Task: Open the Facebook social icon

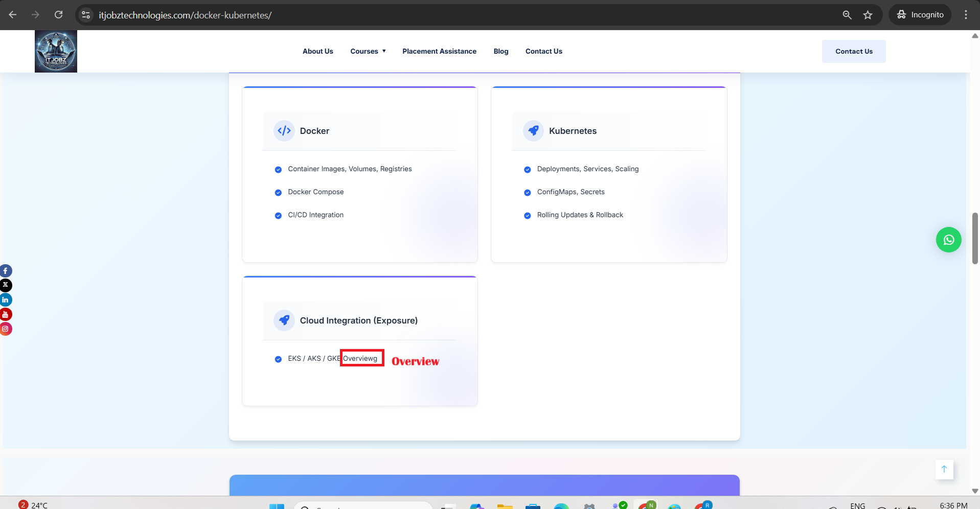Action: (6, 271)
